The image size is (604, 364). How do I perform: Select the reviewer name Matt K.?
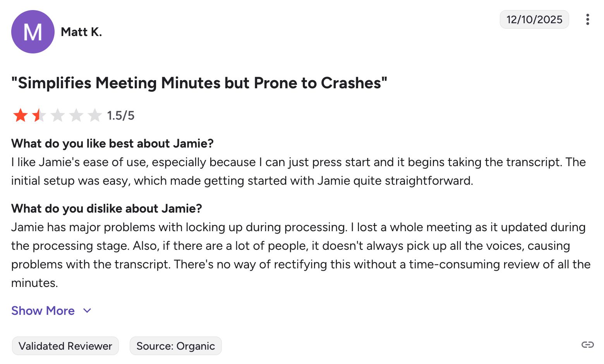81,32
